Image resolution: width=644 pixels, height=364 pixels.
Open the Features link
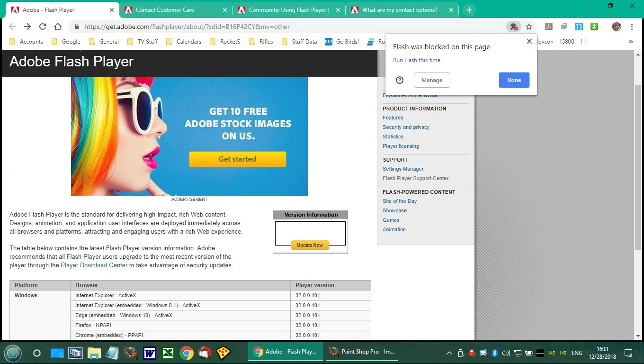[x=393, y=118]
